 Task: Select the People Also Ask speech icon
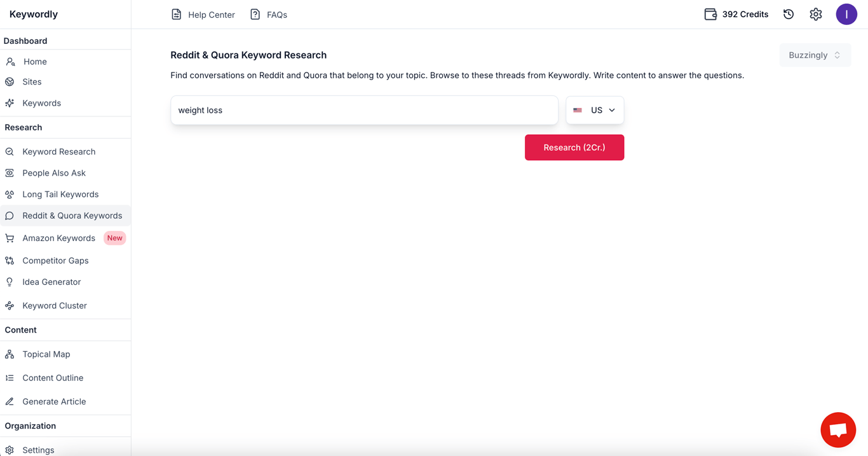9,172
